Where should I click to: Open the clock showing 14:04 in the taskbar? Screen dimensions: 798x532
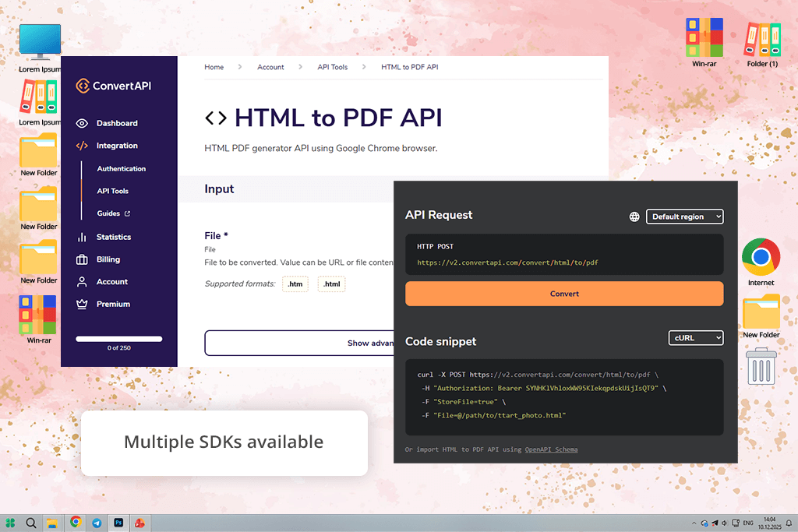point(769,523)
